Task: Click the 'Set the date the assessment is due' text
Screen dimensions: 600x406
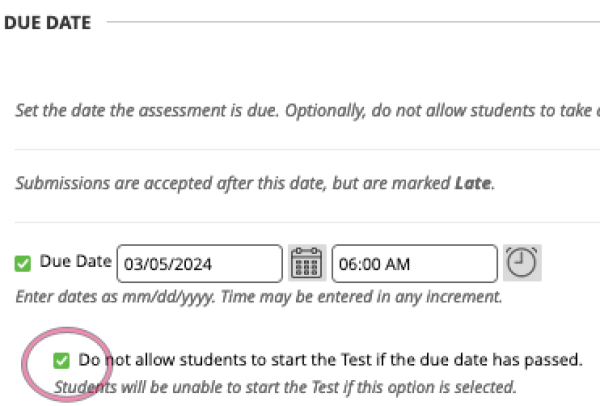Action: pos(147,111)
